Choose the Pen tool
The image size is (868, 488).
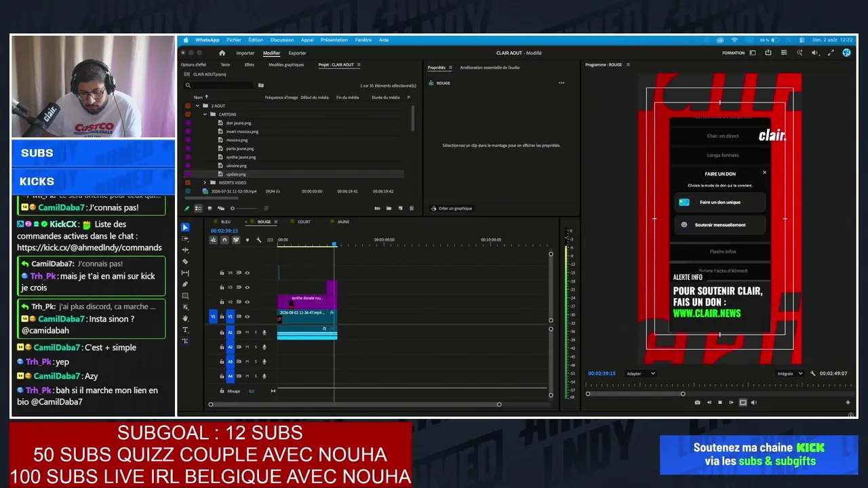pos(185,284)
